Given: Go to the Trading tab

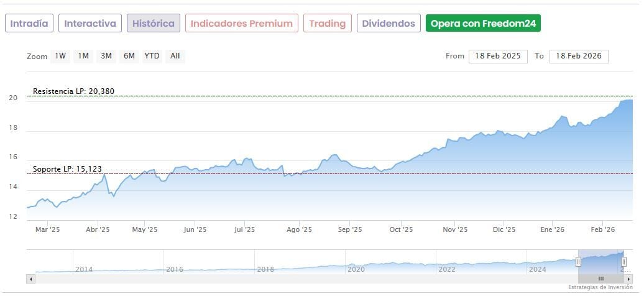Looking at the screenshot, I should (x=327, y=24).
